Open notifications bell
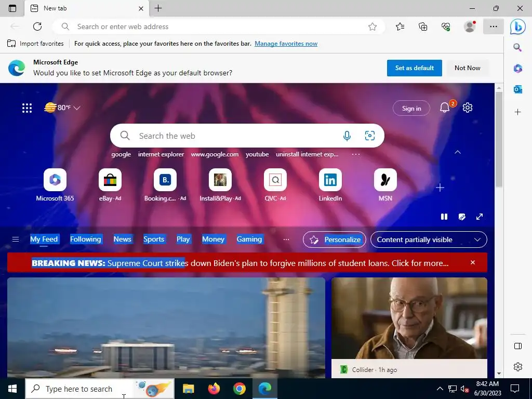The height and width of the screenshot is (399, 532). [445, 108]
